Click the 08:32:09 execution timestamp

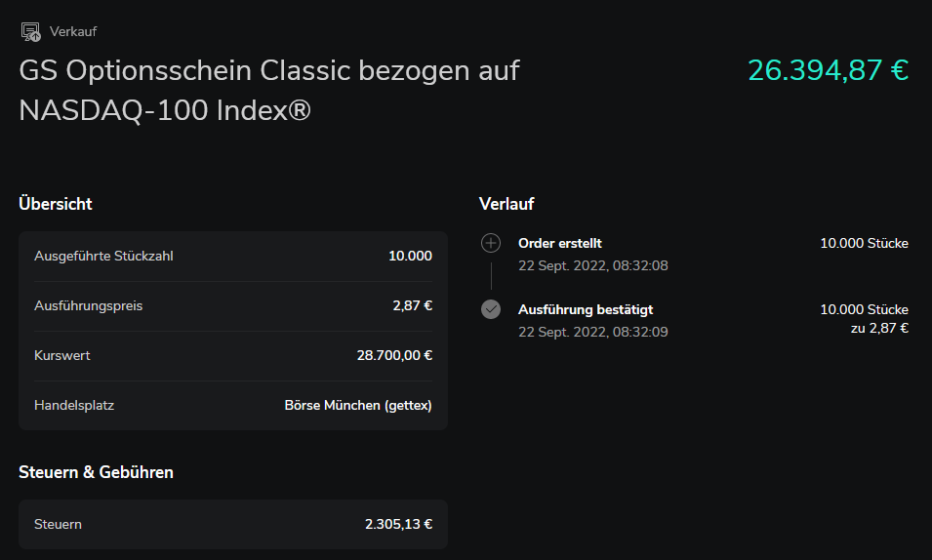point(640,332)
